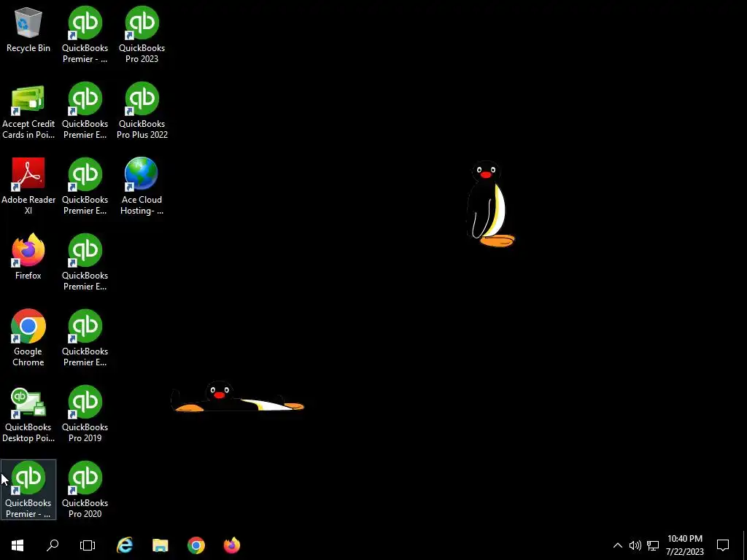Screen dimensions: 747x560
Task: Open the Windows Start menu
Action: pyautogui.click(x=18, y=545)
